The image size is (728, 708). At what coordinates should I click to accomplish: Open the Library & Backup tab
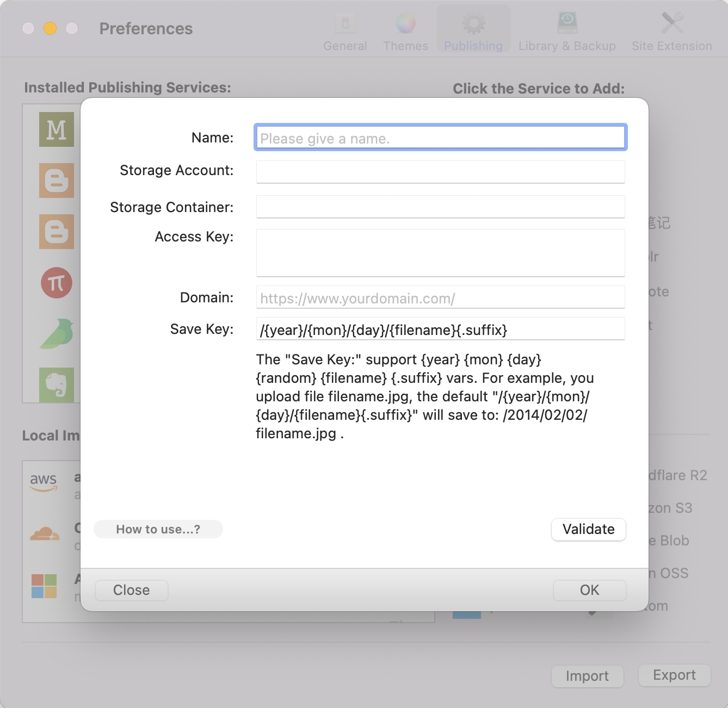(567, 32)
